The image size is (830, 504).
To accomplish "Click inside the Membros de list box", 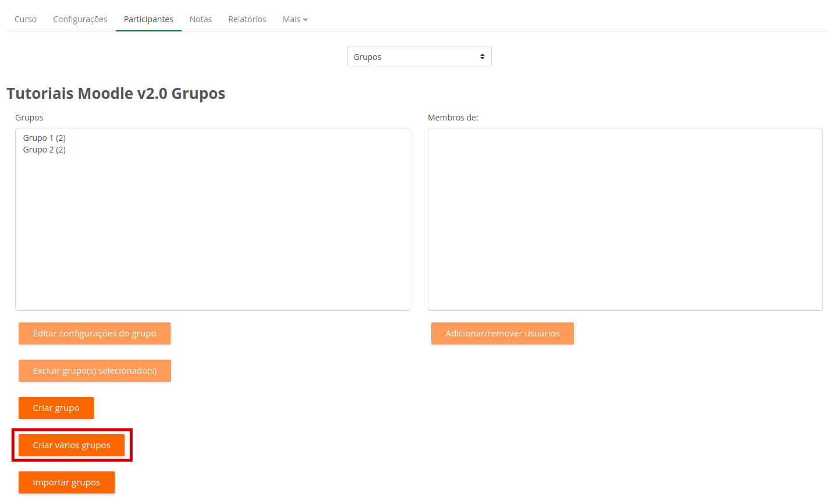I will [x=625, y=219].
